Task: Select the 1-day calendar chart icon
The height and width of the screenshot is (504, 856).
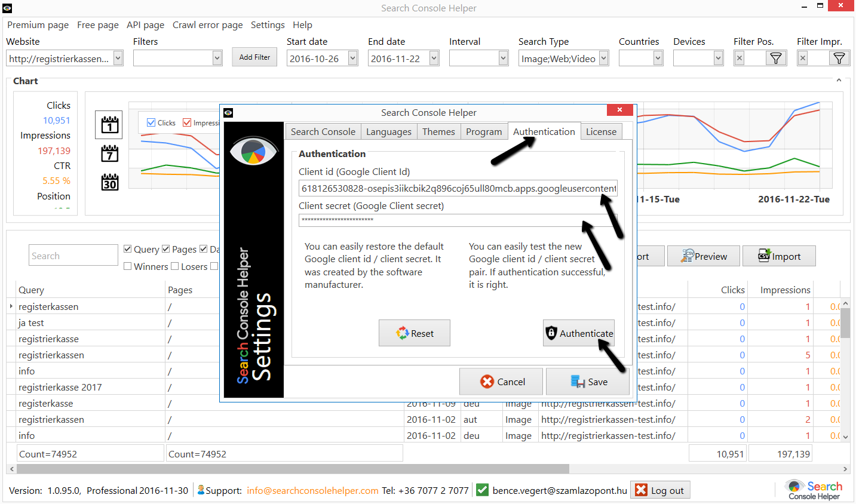Action: point(109,125)
